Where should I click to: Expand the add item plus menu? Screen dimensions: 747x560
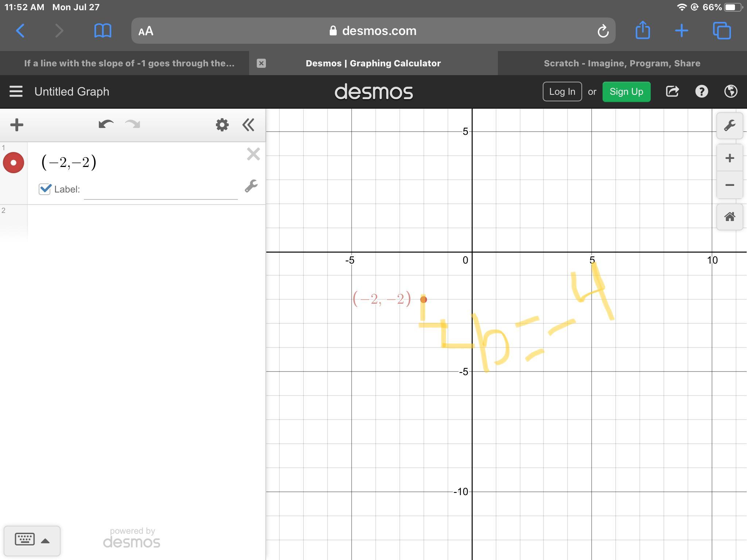[17, 125]
